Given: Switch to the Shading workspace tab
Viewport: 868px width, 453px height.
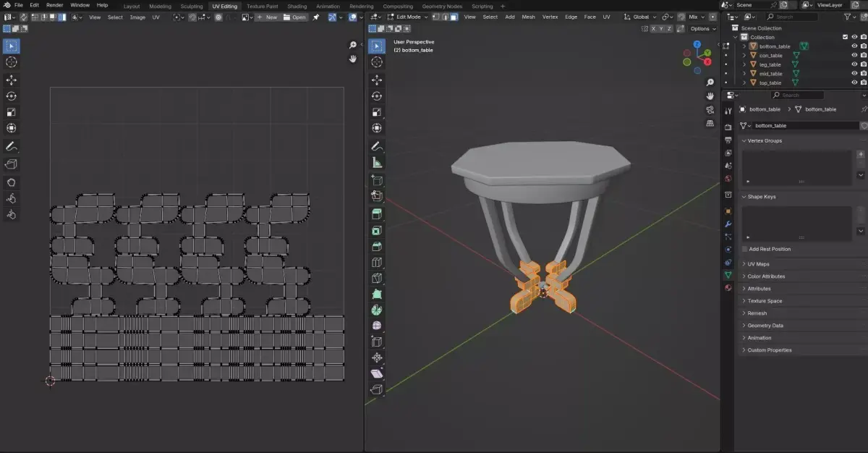Looking at the screenshot, I should (x=297, y=6).
